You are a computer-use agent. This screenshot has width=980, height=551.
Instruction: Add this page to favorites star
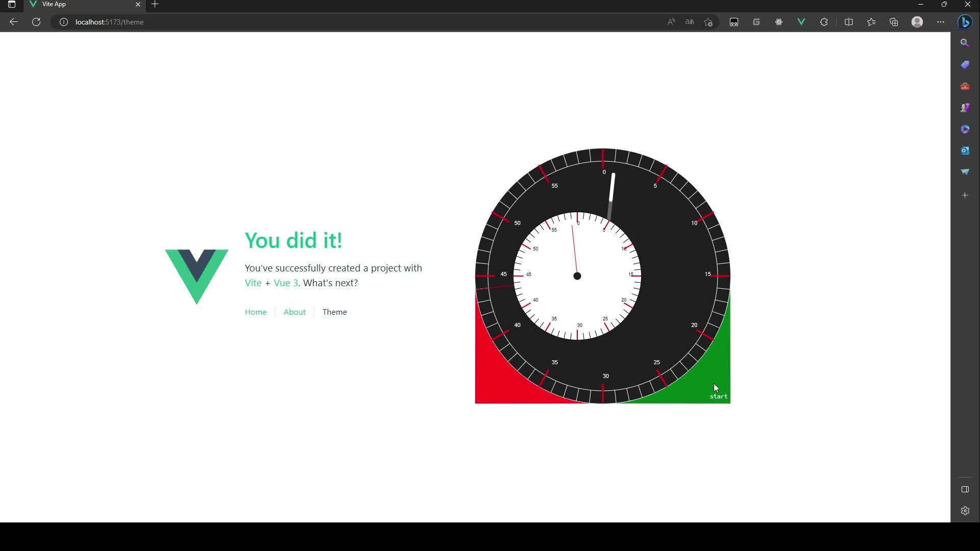click(x=708, y=22)
